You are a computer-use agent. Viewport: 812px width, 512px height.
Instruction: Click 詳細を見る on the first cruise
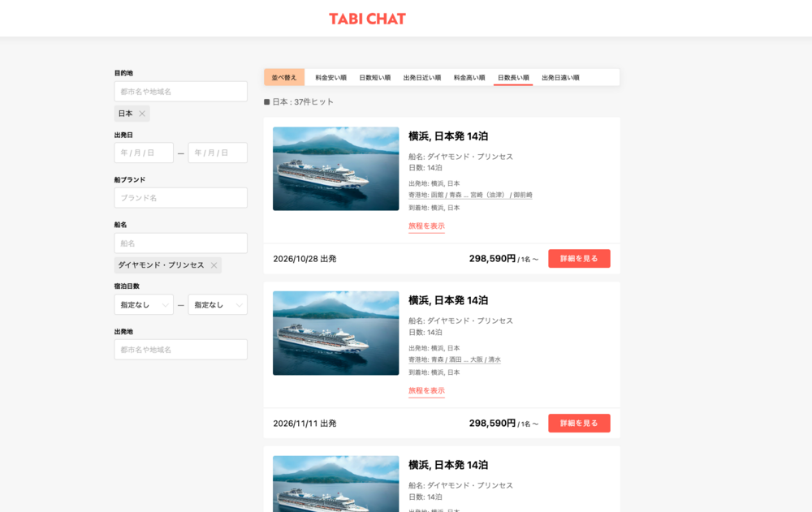(x=579, y=258)
